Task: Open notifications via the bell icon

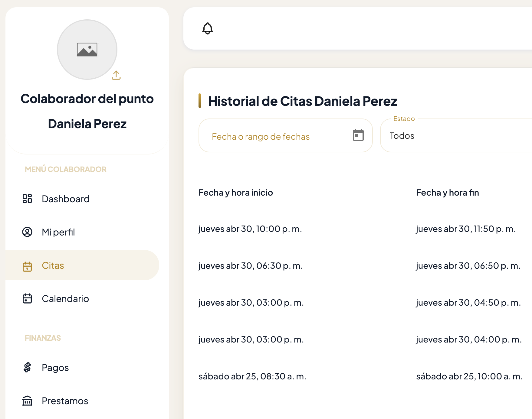Action: point(208,28)
